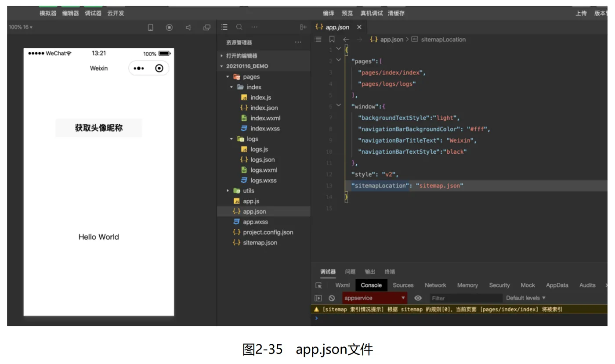Navigate back with the left arrow
615x364 pixels.
point(346,39)
